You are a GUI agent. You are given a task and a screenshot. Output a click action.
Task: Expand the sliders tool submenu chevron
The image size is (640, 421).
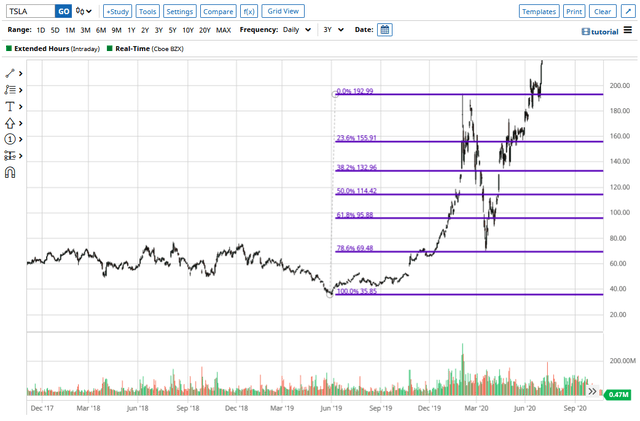[x=20, y=156]
